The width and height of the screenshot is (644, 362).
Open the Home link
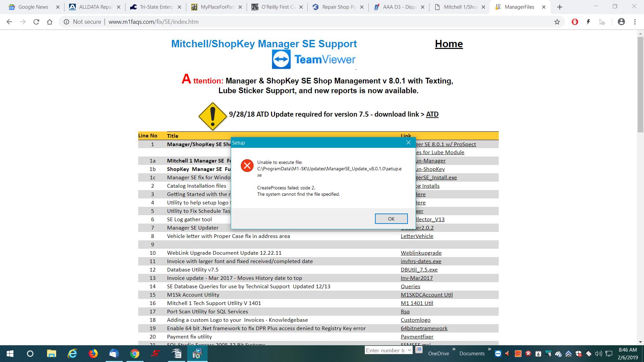(449, 44)
